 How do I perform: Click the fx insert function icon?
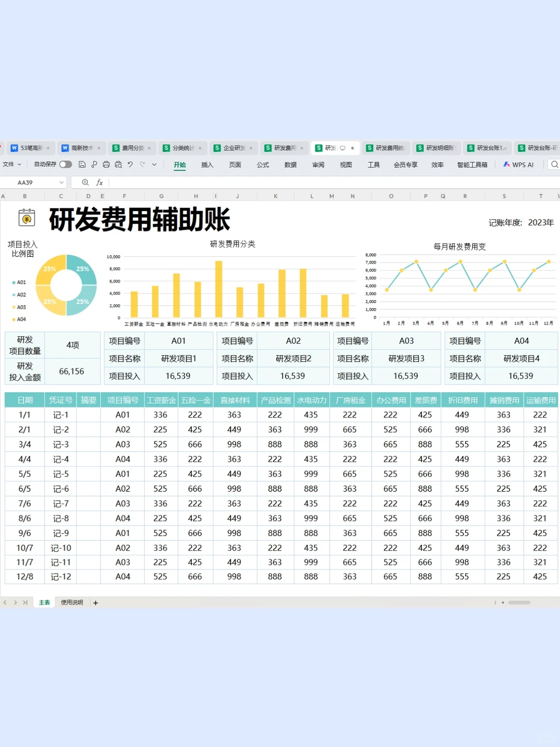(x=99, y=183)
